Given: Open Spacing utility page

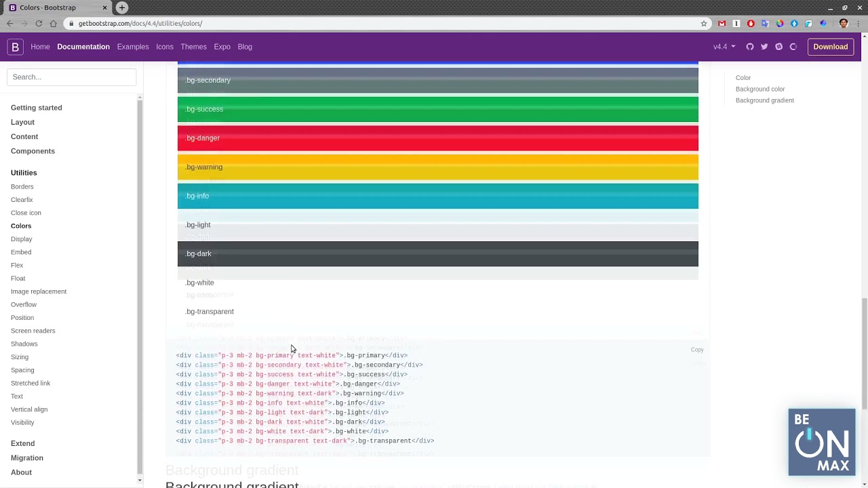Looking at the screenshot, I should click(x=22, y=370).
